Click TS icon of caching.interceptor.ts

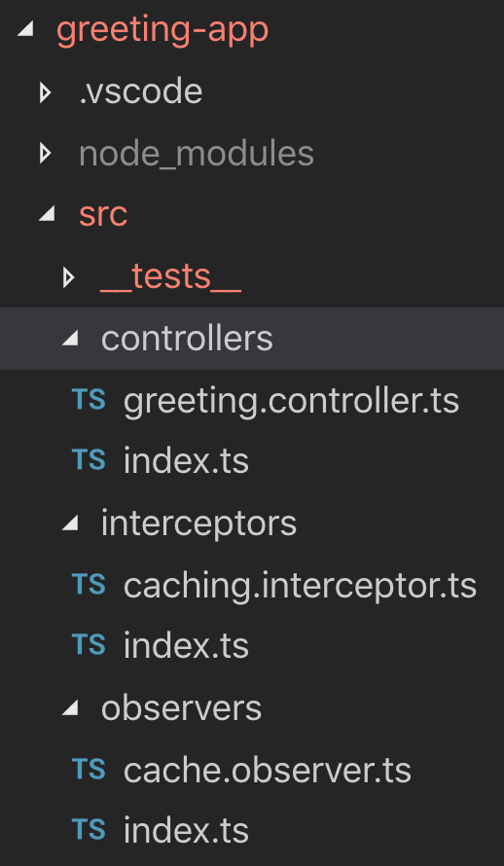tap(89, 585)
